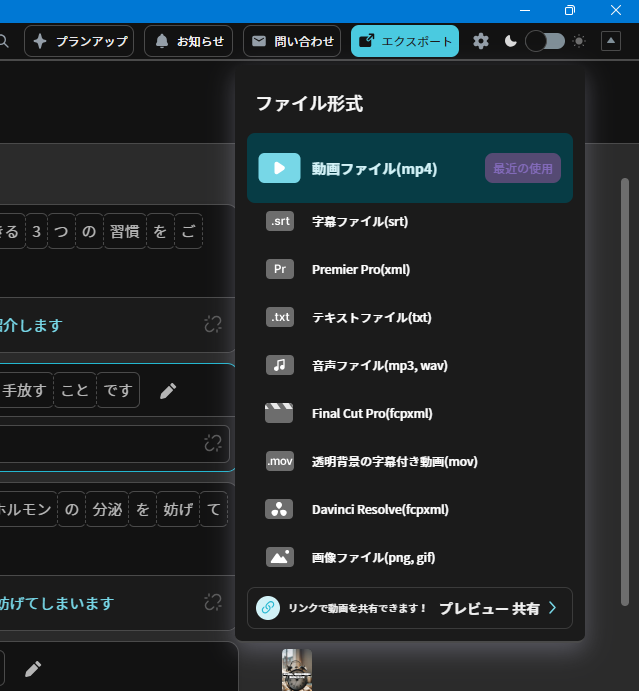
Task: Click the .txt text file icon
Action: 280,317
